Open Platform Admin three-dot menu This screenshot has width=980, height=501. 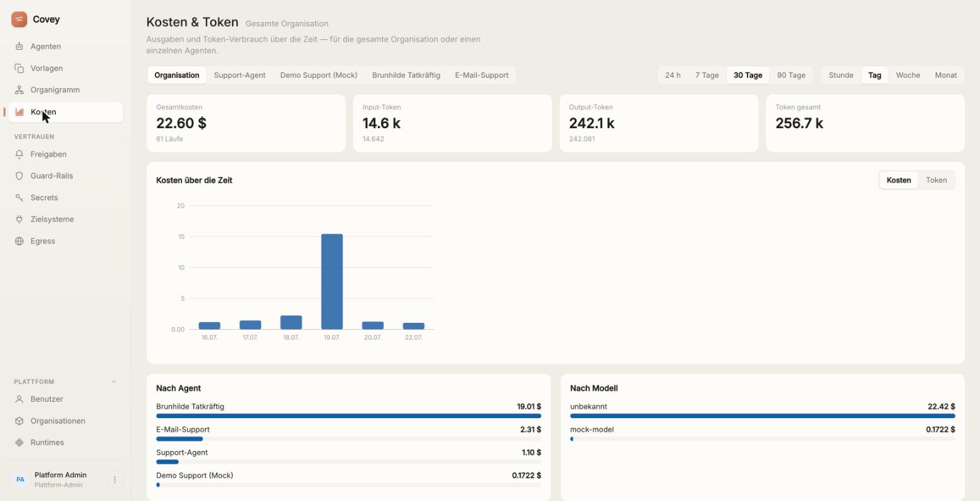coord(114,480)
